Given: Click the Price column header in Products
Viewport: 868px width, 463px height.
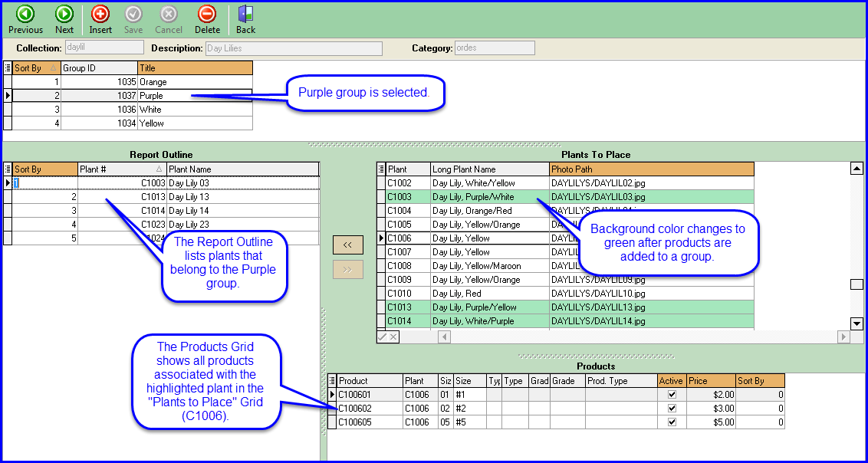Looking at the screenshot, I should coord(711,380).
